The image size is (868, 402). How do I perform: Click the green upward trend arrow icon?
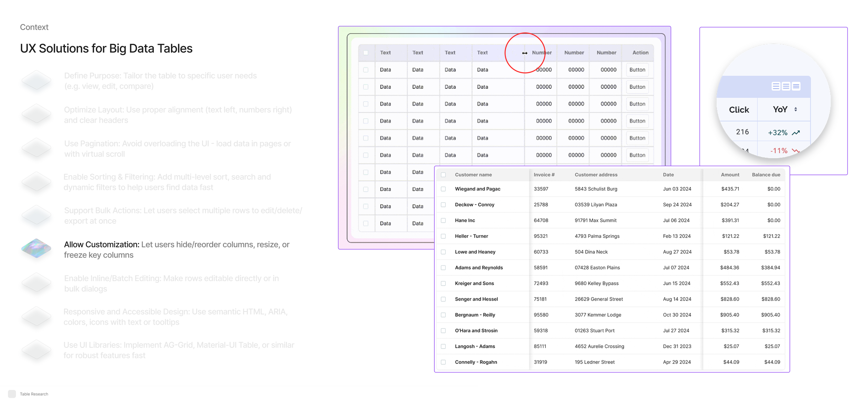(x=796, y=132)
